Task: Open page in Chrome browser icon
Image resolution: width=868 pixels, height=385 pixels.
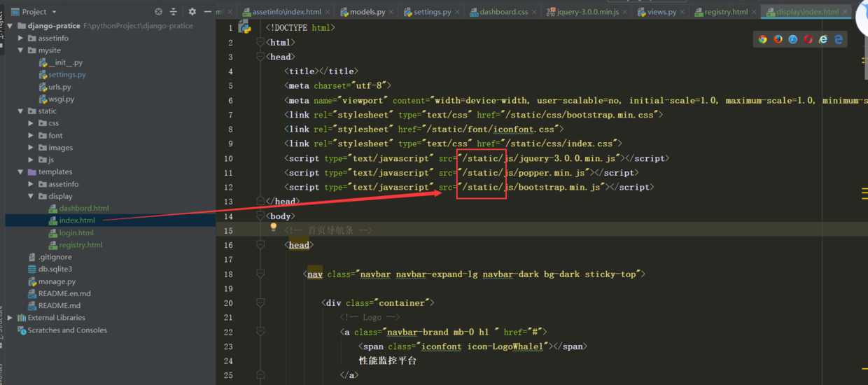Action: click(763, 39)
